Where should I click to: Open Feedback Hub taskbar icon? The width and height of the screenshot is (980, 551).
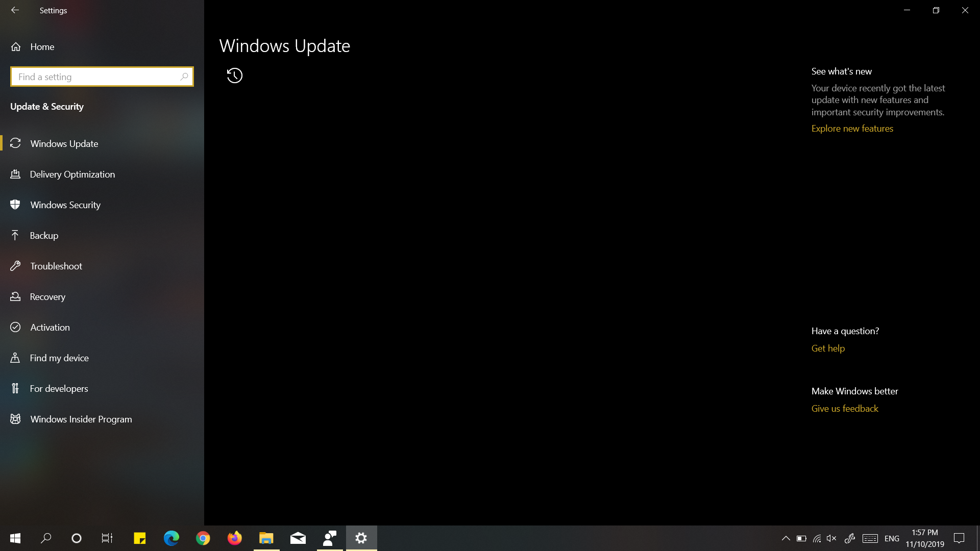coord(330,538)
